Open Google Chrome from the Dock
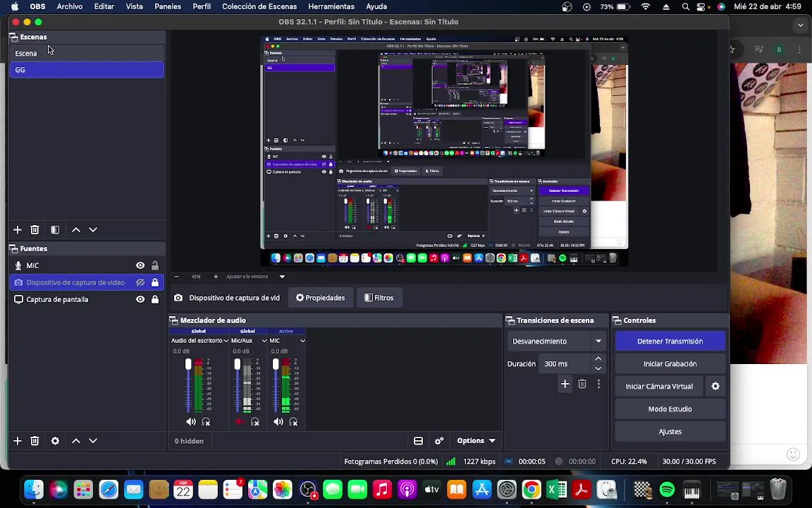The width and height of the screenshot is (812, 508). point(531,490)
